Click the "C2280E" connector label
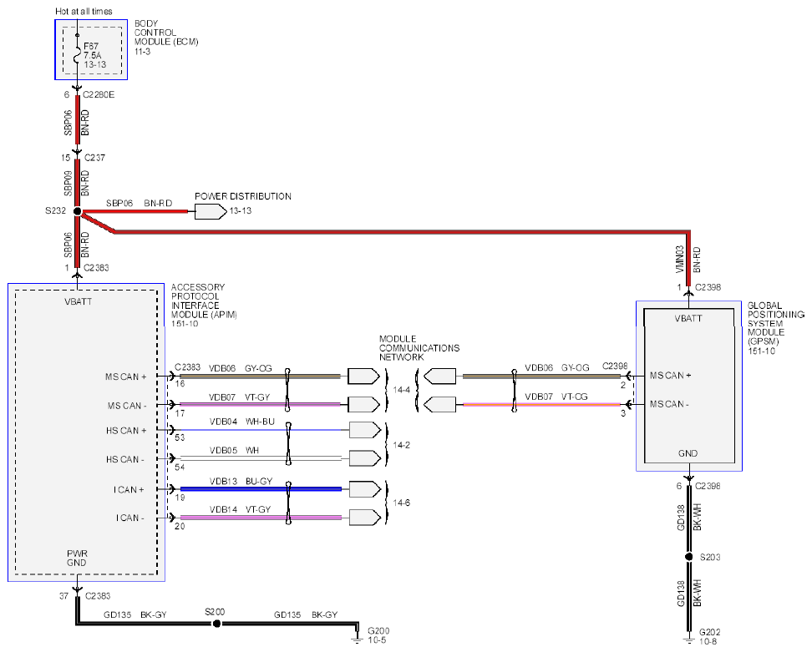This screenshot has width=812, height=652. pos(99,94)
